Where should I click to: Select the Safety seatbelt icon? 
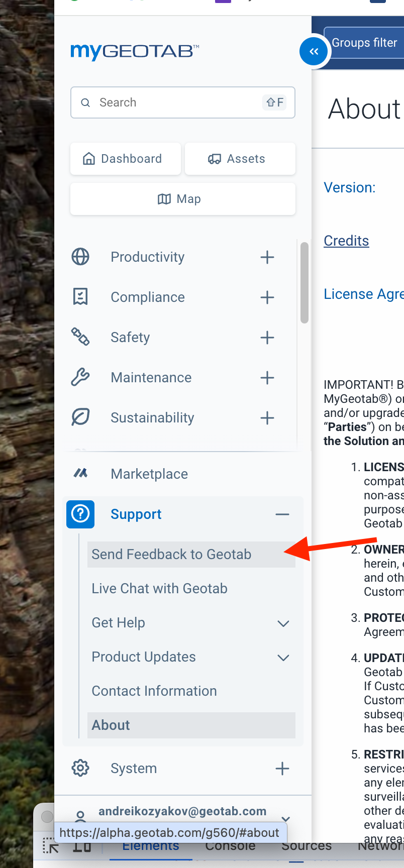coord(80,337)
